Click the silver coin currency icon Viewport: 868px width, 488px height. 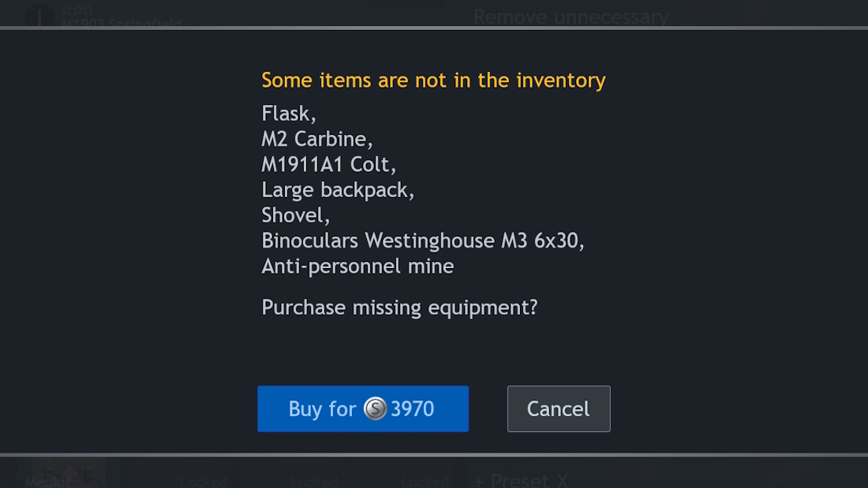[375, 409]
